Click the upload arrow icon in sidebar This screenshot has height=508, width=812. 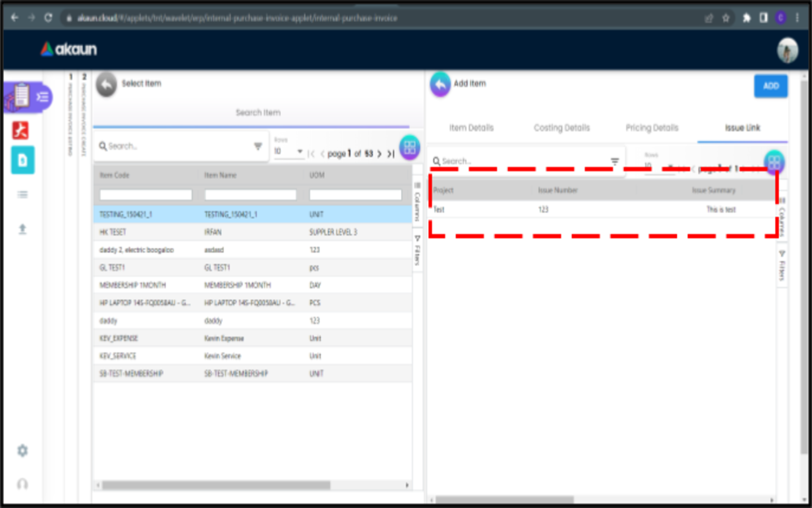(23, 229)
